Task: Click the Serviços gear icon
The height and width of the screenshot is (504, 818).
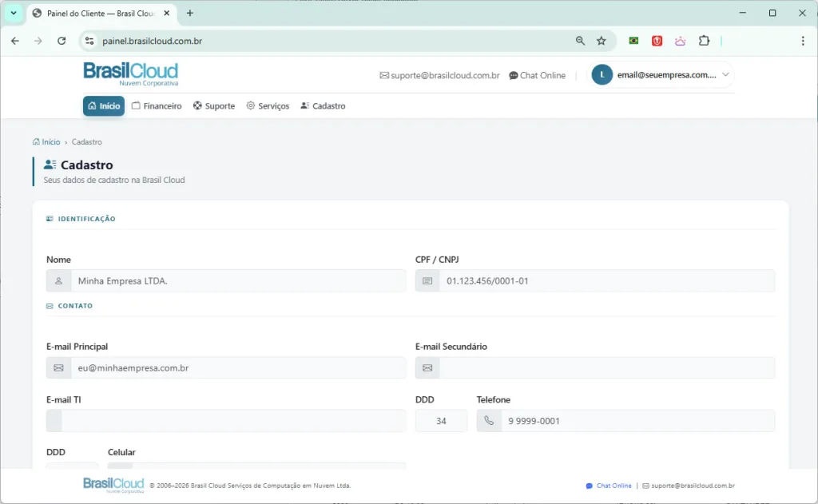Action: tap(250, 105)
